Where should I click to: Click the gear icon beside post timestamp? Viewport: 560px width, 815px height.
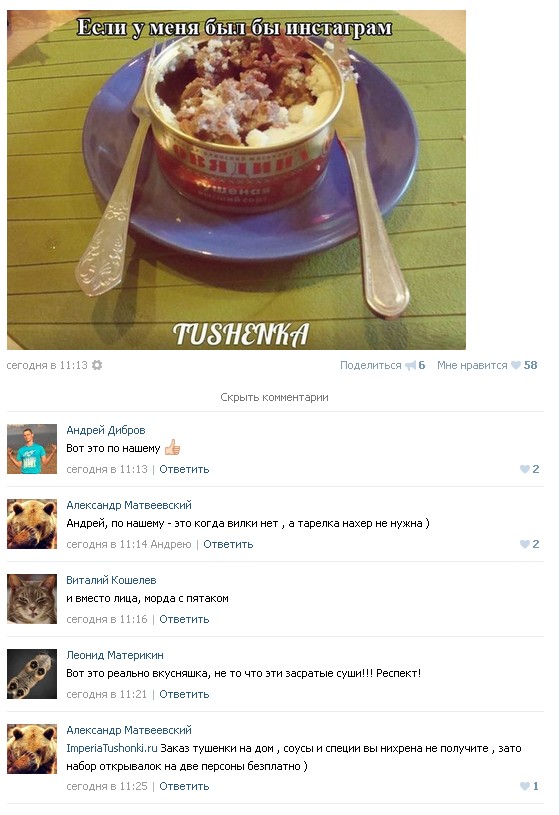(97, 365)
